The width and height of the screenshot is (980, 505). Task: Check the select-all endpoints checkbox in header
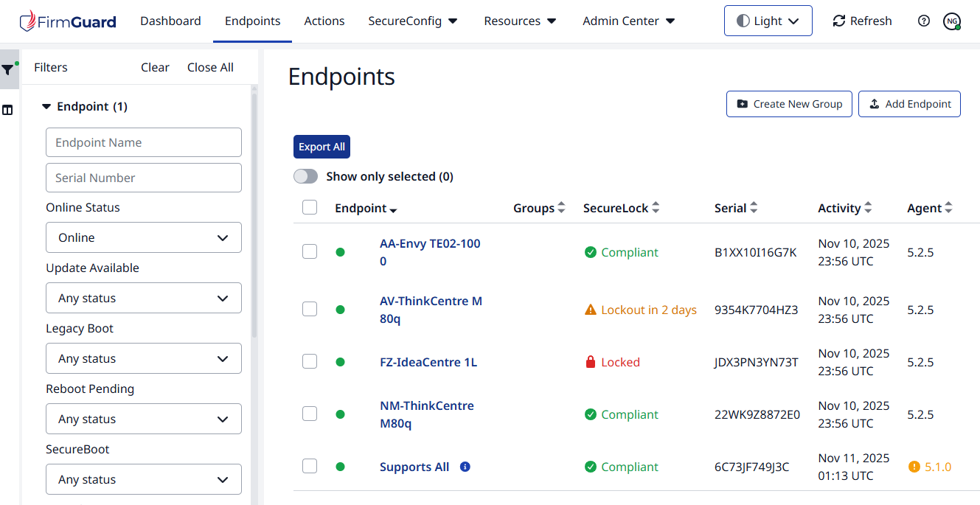[310, 208]
